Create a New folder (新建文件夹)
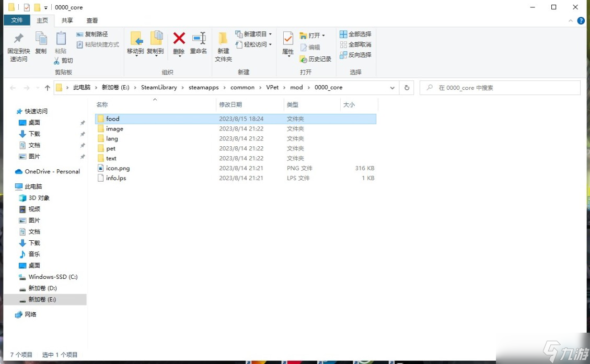This screenshot has width=590, height=364. click(223, 47)
